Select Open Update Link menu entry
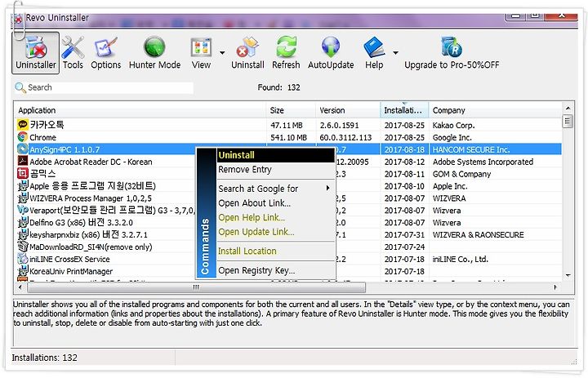Viewport: 588px width, 378px height. [276, 232]
